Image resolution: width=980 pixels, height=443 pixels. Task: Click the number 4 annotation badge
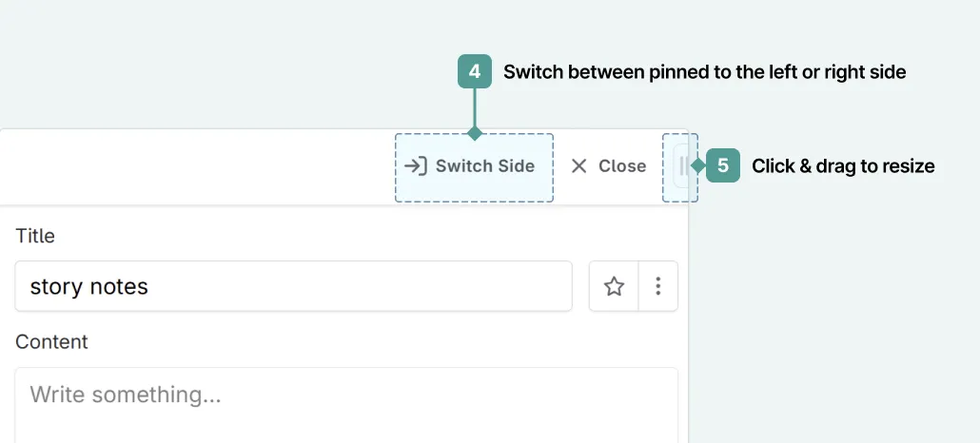tap(474, 71)
